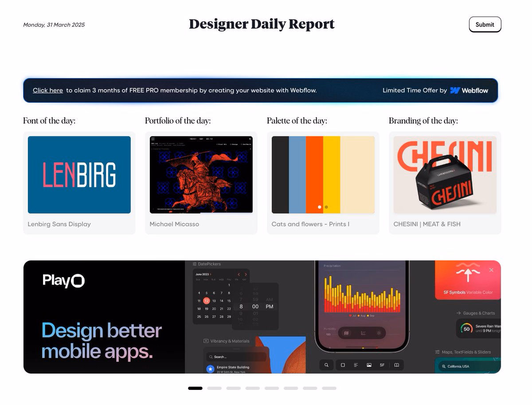The width and height of the screenshot is (532, 405).
Task: Click the text-align icon in phone toolbar
Action: [x=356, y=365]
